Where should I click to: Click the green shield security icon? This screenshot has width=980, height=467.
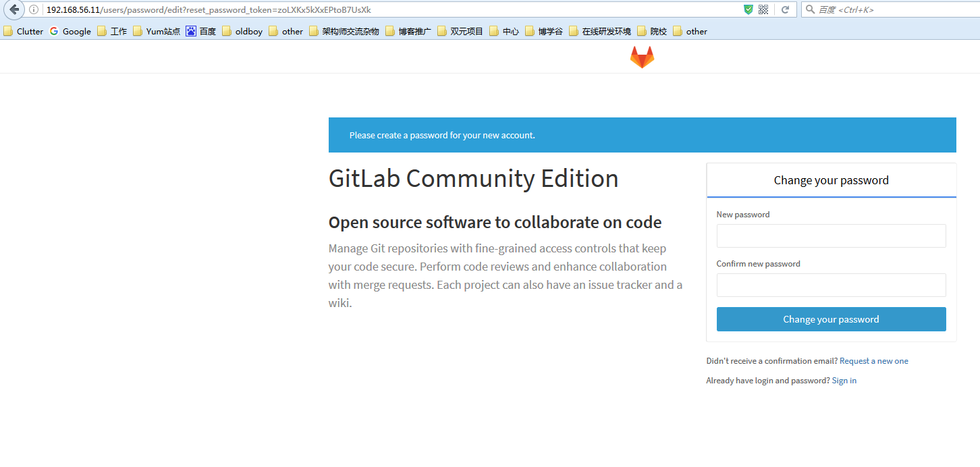tap(748, 9)
